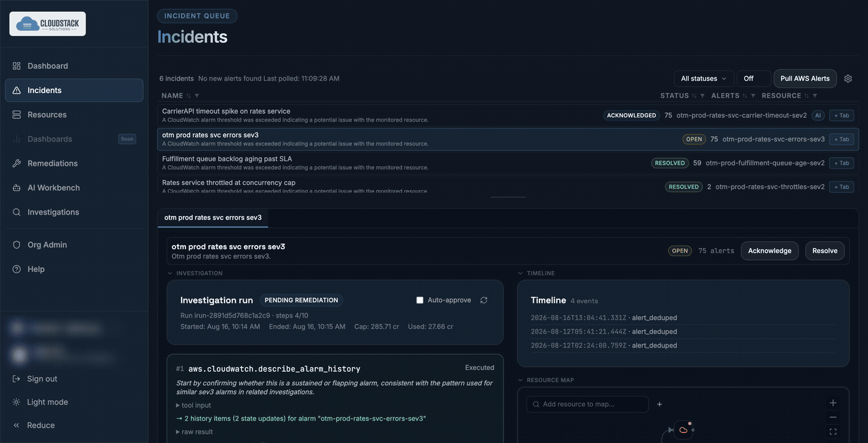This screenshot has height=443, width=868.
Task: Select the Fulfillment queue backlog incident row
Action: 508,163
